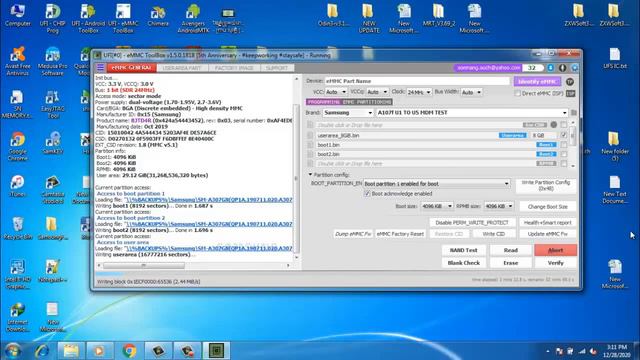The width and height of the screenshot is (640, 360).
Task: Uncheck the userarea_8GB.bin row checkbox
Action: click(x=564, y=135)
